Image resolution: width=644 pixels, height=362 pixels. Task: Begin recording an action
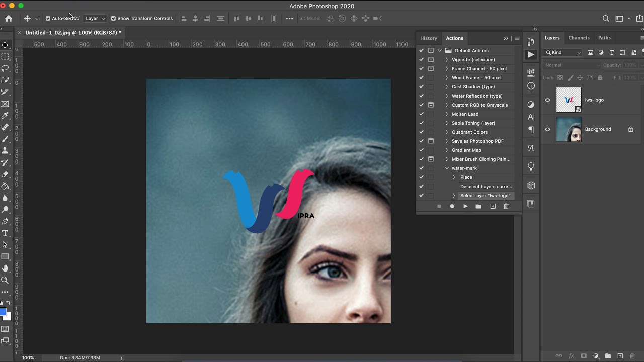point(452,206)
